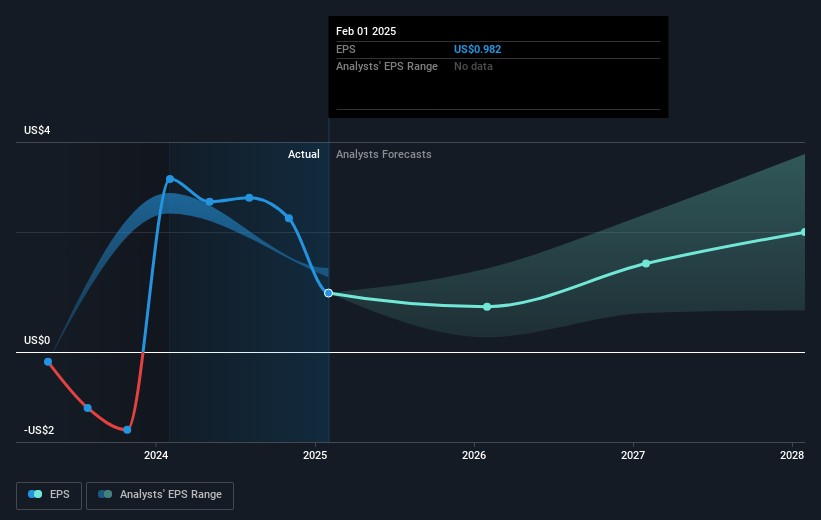Click the last actual EPS point before 2025
This screenshot has width=821, height=520.
coord(289,218)
